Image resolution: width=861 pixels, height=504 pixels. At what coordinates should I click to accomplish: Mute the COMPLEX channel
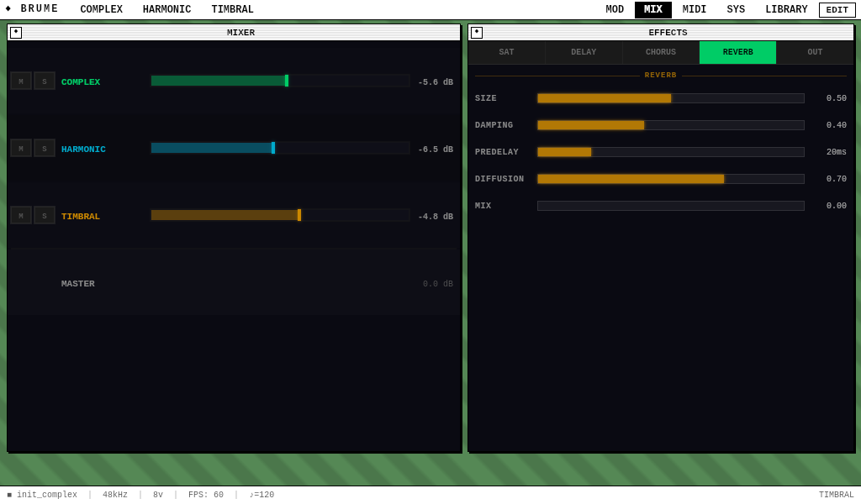click(21, 81)
